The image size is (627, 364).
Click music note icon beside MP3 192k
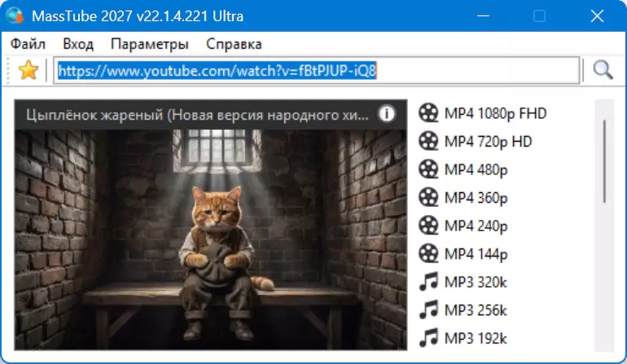428,338
